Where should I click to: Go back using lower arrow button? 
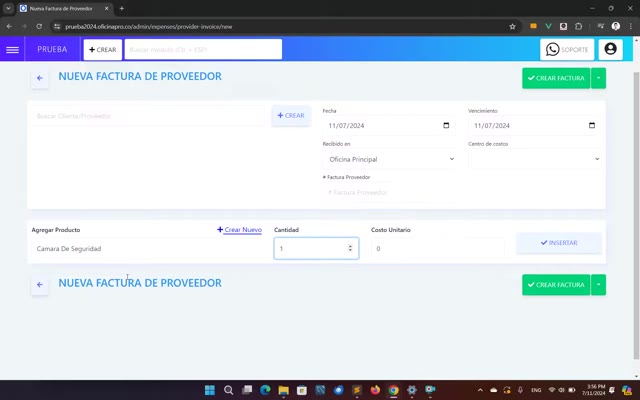click(40, 284)
